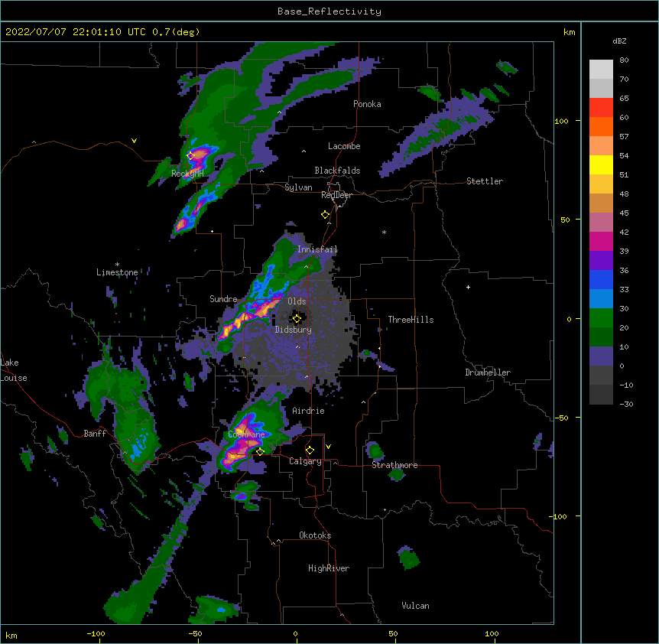Select the blue 36 dBZ color swatch

click(x=601, y=279)
